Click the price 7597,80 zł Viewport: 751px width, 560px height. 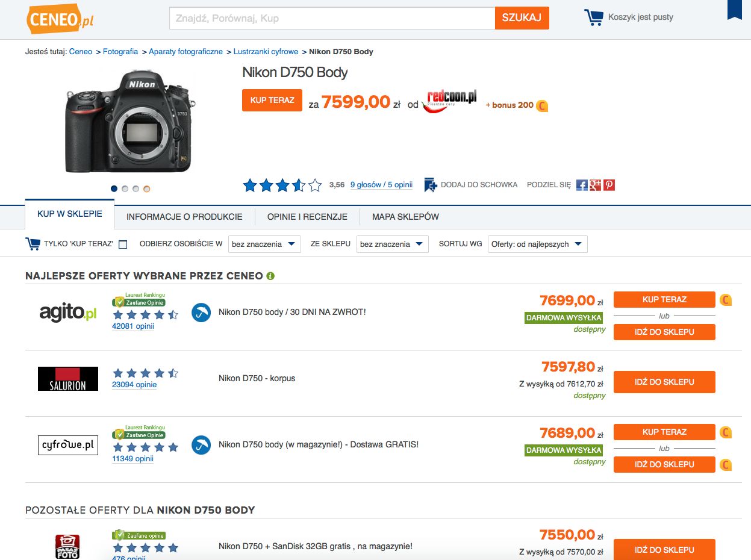572,367
